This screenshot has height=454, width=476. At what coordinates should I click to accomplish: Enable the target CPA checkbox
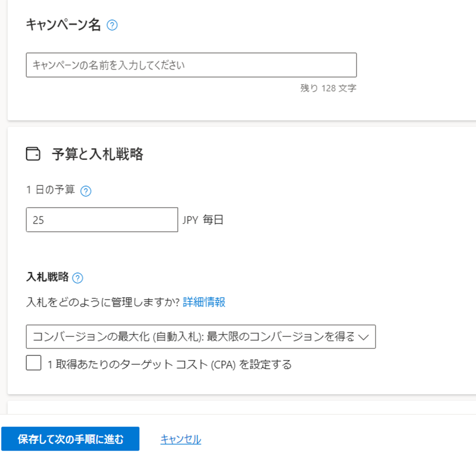pos(34,363)
